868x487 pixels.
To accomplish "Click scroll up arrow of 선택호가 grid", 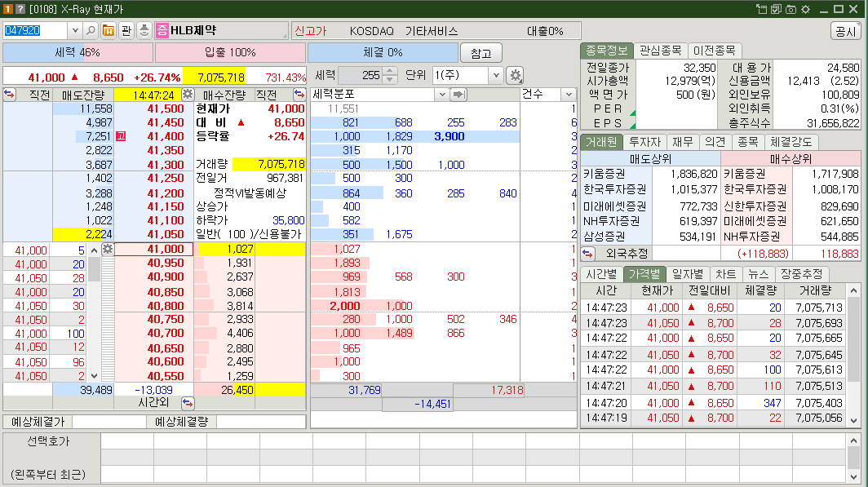I will [x=853, y=441].
